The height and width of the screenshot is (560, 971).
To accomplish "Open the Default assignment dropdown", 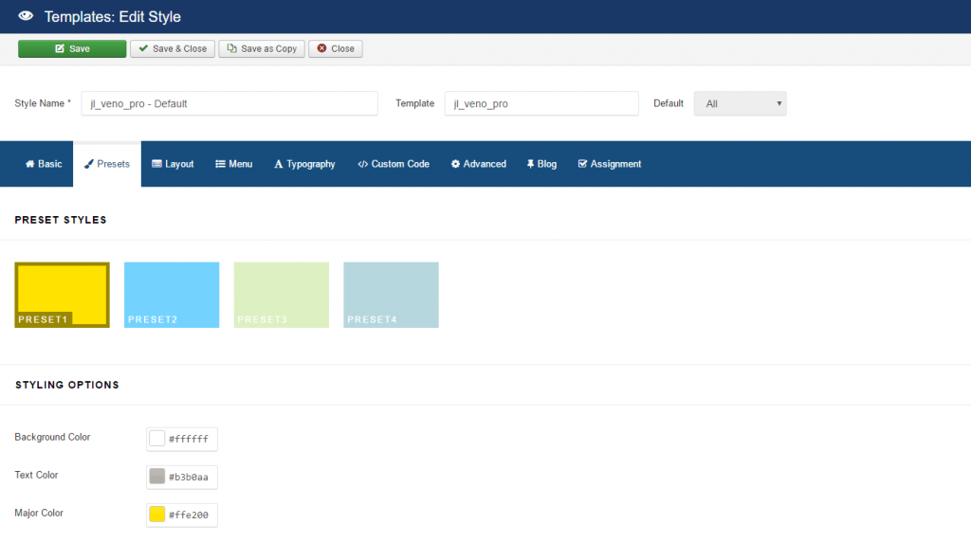I will point(740,103).
